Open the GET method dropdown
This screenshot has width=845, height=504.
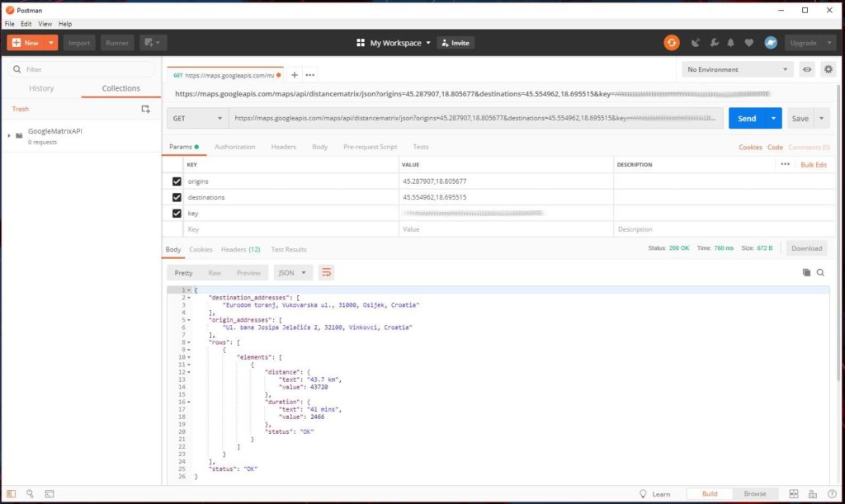click(198, 119)
